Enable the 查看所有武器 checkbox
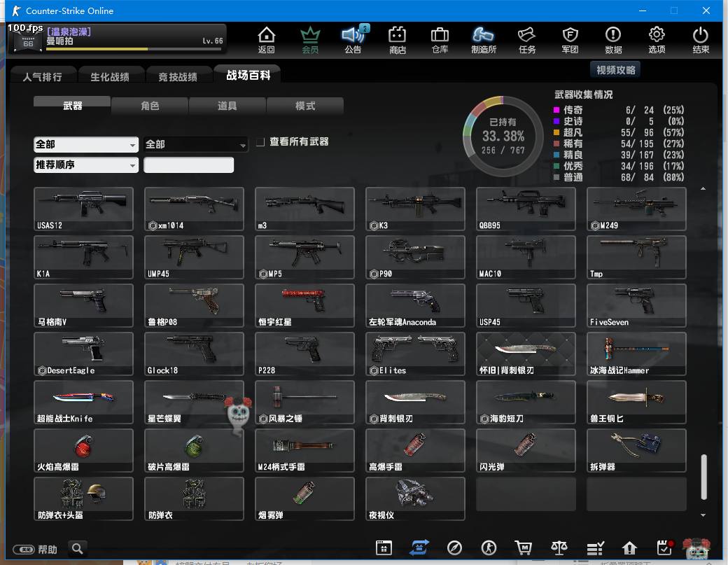This screenshot has width=728, height=565. [260, 142]
